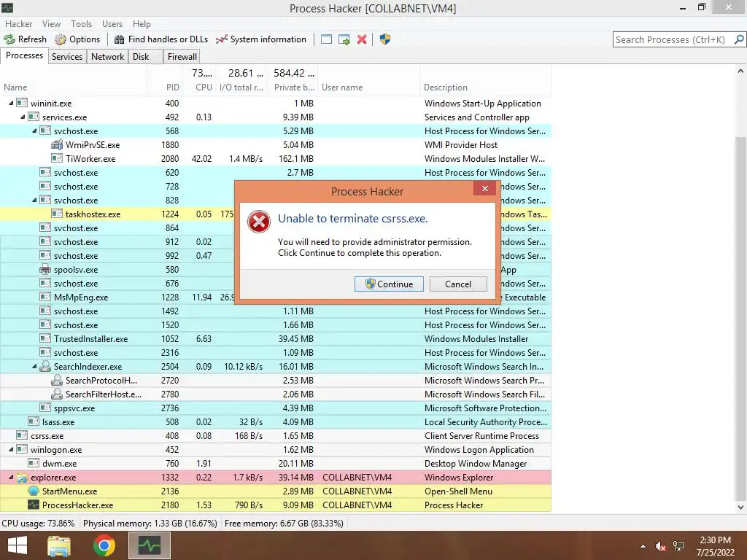Screen dimensions: 747x560
Task: Click the shield elevation toolbar icon
Action: 385,39
